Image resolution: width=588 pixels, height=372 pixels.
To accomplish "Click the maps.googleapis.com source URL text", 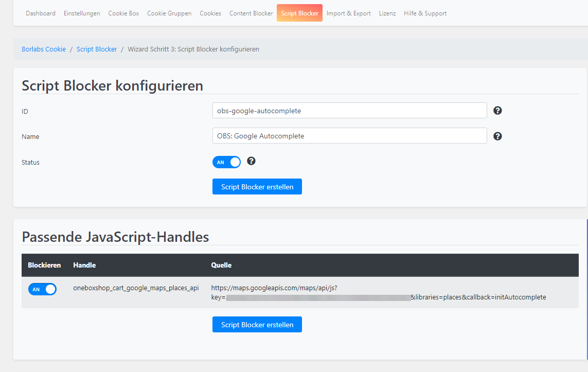I will 379,292.
